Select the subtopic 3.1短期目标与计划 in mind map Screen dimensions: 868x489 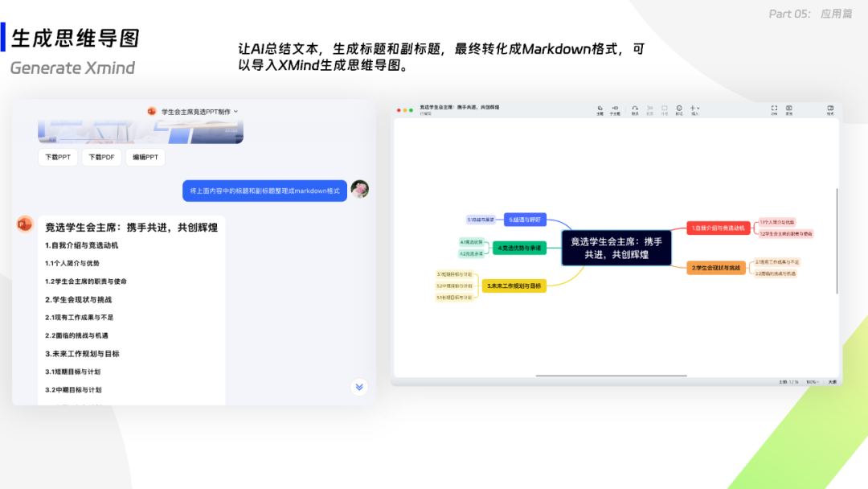[454, 275]
